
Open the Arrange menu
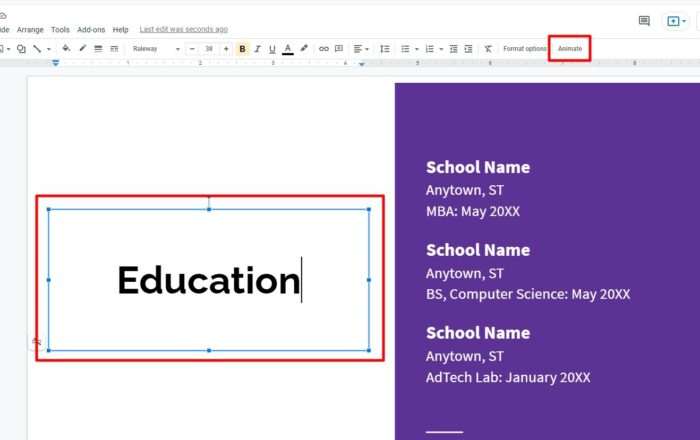pyautogui.click(x=30, y=29)
